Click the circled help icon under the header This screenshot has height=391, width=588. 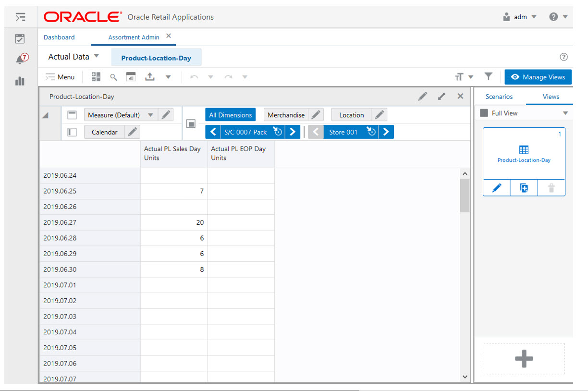tap(564, 57)
